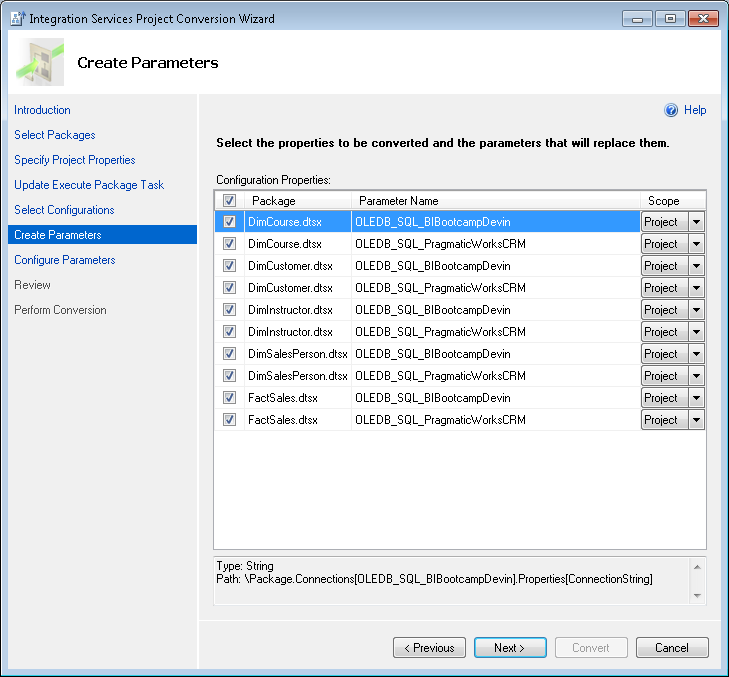Screen dimensions: 729x677
Task: Toggle checkbox for first DimCustomer.dtsx row
Action: coord(230,266)
